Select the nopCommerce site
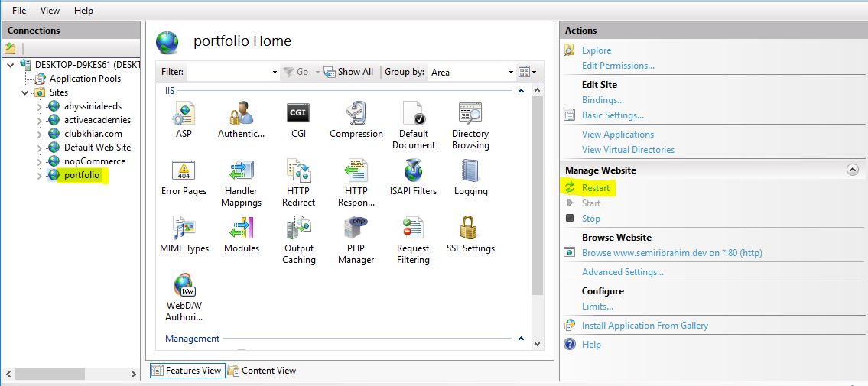This screenshot has width=868, height=386. coord(95,161)
